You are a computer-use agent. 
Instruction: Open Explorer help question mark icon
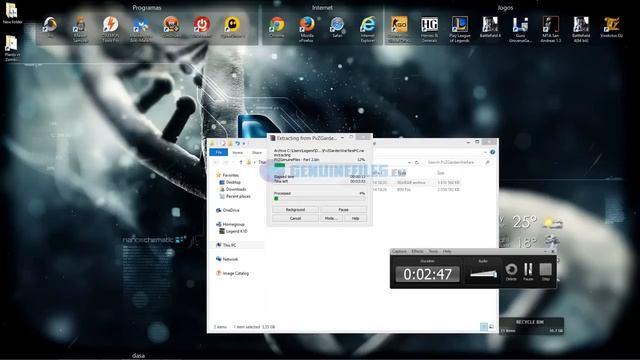(492, 152)
